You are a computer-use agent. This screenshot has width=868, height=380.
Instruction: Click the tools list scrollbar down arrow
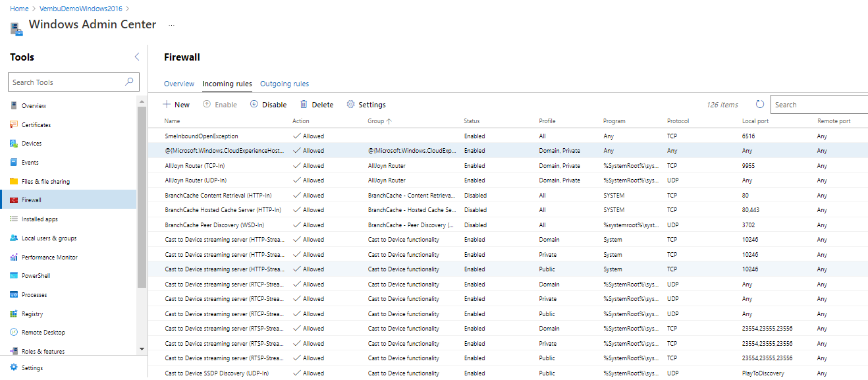click(142, 348)
